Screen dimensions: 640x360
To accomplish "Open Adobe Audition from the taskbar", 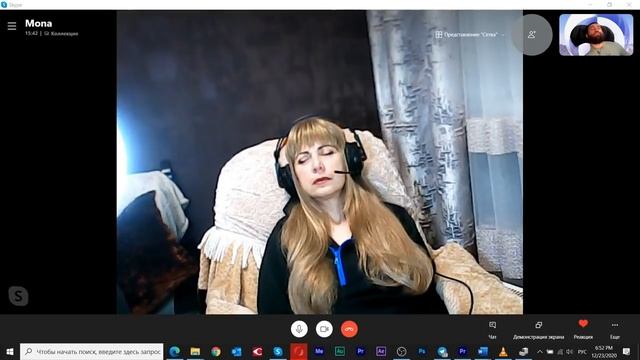I will point(340,351).
